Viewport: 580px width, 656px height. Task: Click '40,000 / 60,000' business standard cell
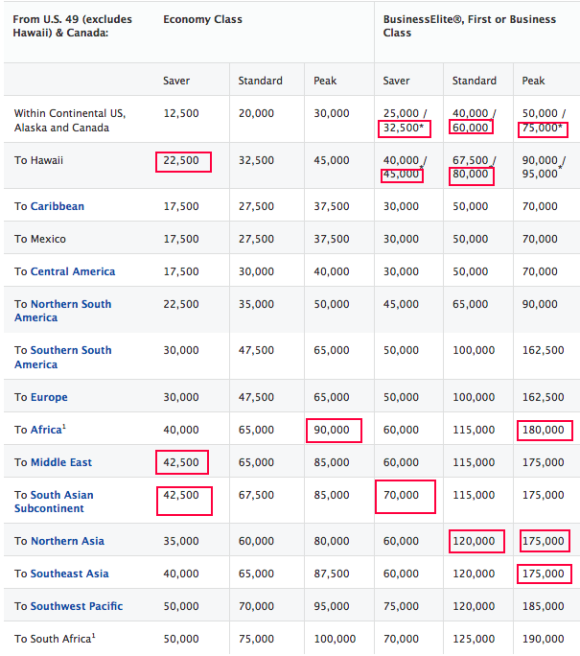point(474,120)
